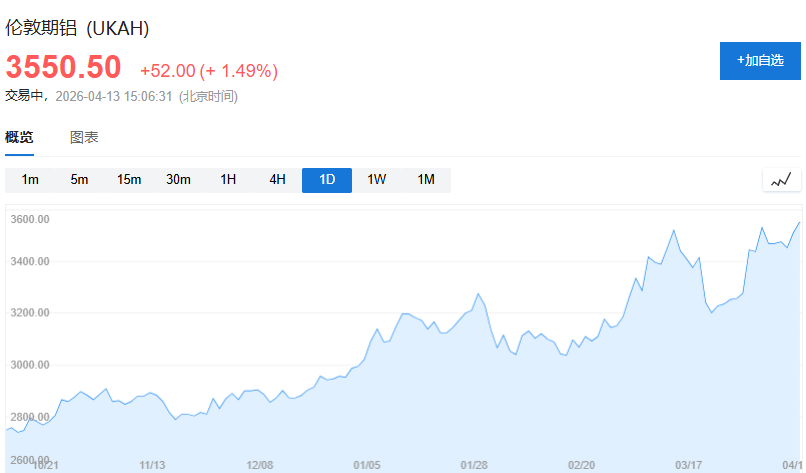This screenshot has height=473, width=806.
Task: Select the monthly 1M timeframe
Action: tap(426, 180)
